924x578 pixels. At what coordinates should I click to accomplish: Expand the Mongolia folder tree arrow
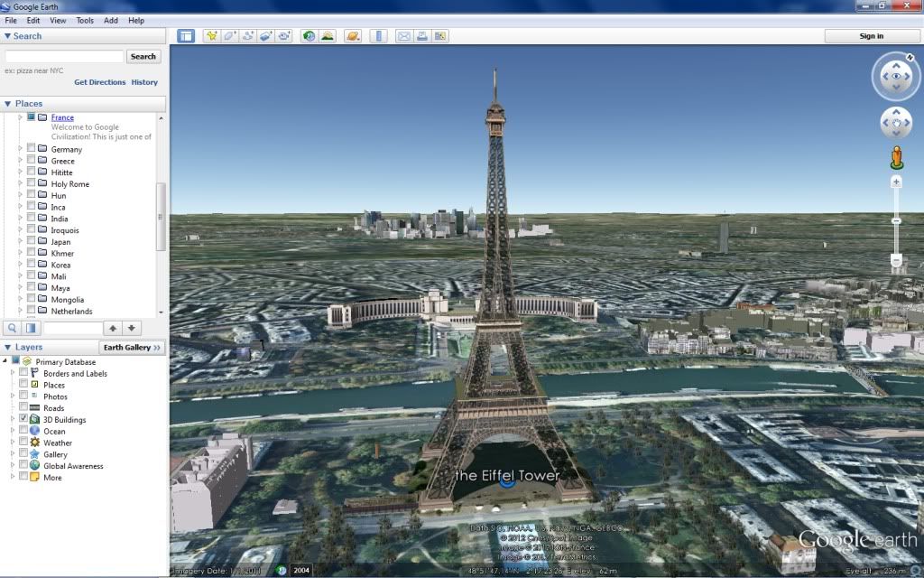20,299
